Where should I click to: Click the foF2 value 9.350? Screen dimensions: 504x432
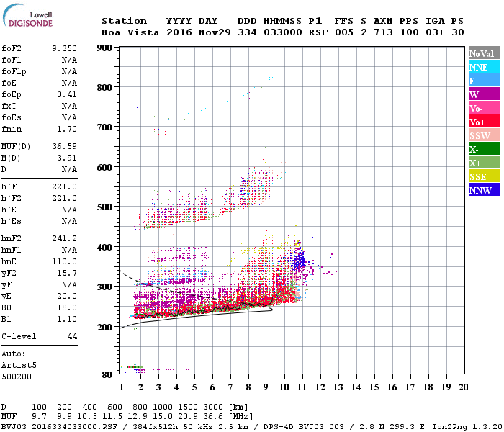[x=64, y=48]
